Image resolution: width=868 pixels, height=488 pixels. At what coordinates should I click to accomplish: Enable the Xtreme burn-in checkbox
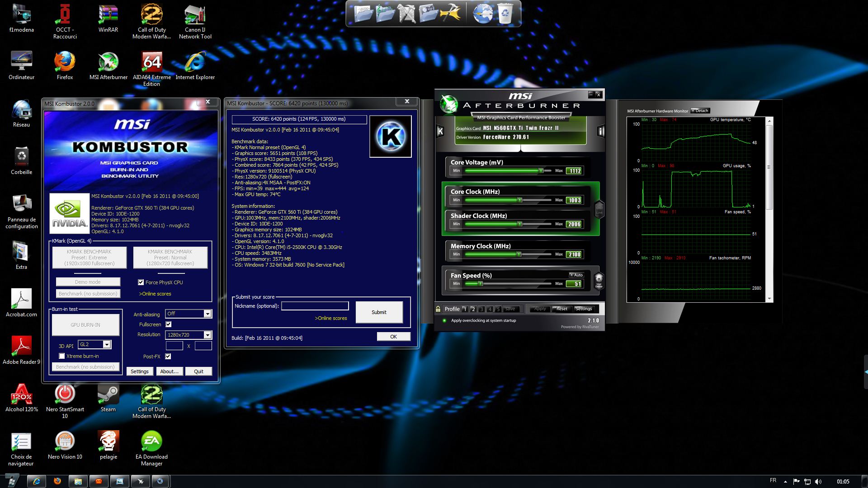tap(62, 356)
